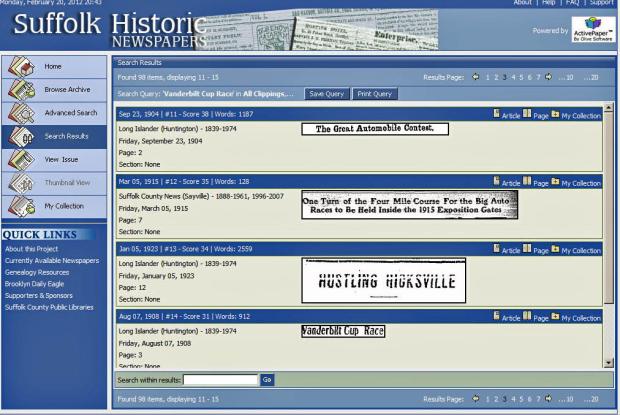Click the Advanced Search magnifier icon

point(21,113)
